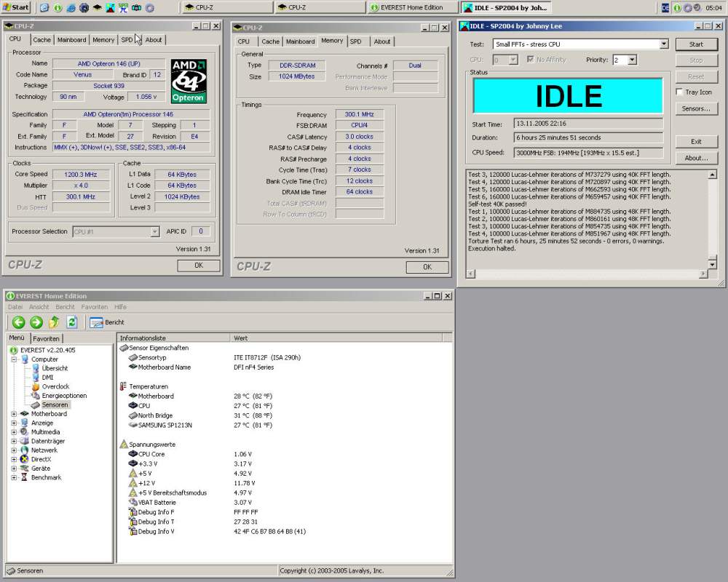
Task: Select the Sensoren tree item
Action: [x=55, y=404]
